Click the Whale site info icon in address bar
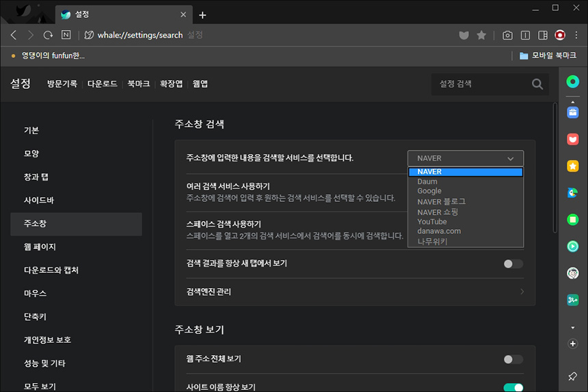 89,36
